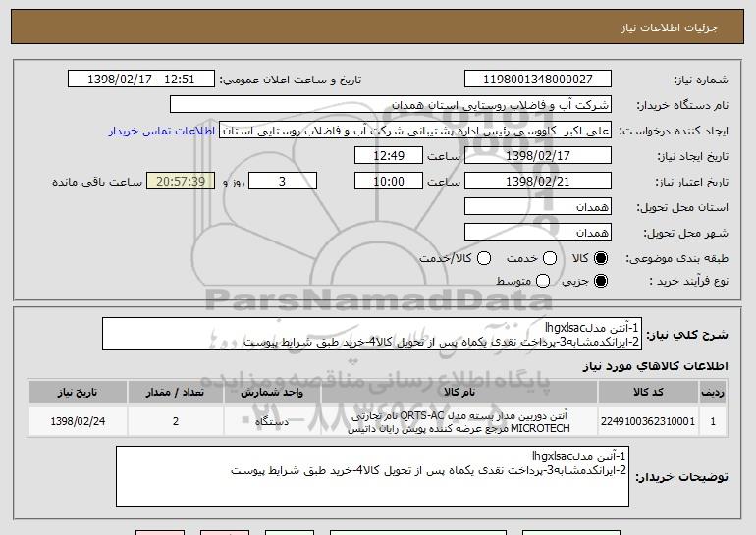Click the نام کالا column header
Viewport: 756px width, 535px height.
459,393
